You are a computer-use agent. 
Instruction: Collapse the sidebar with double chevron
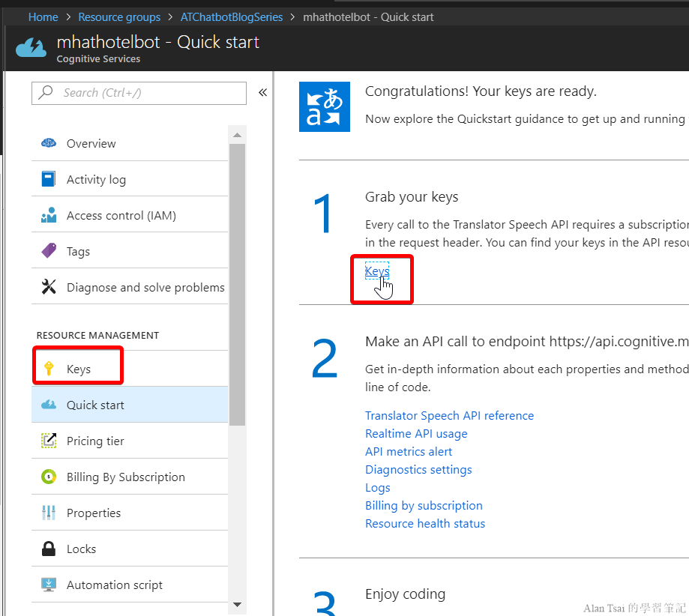pos(262,92)
